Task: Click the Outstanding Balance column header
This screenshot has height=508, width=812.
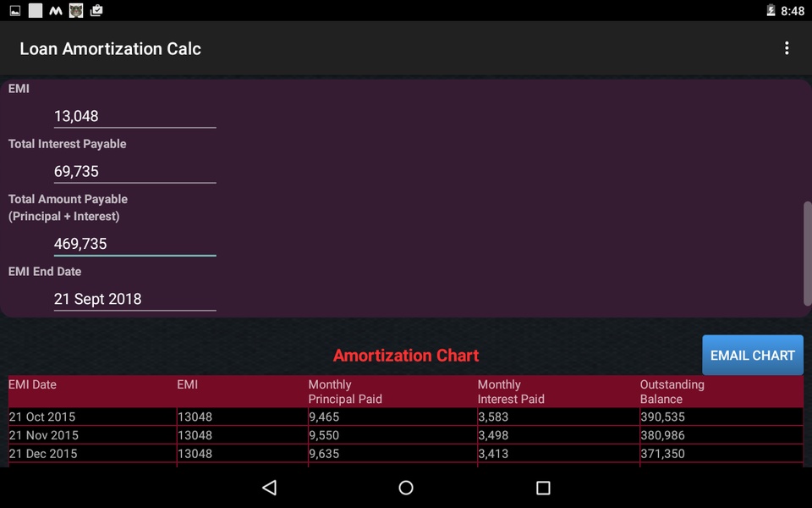Action: tap(672, 392)
